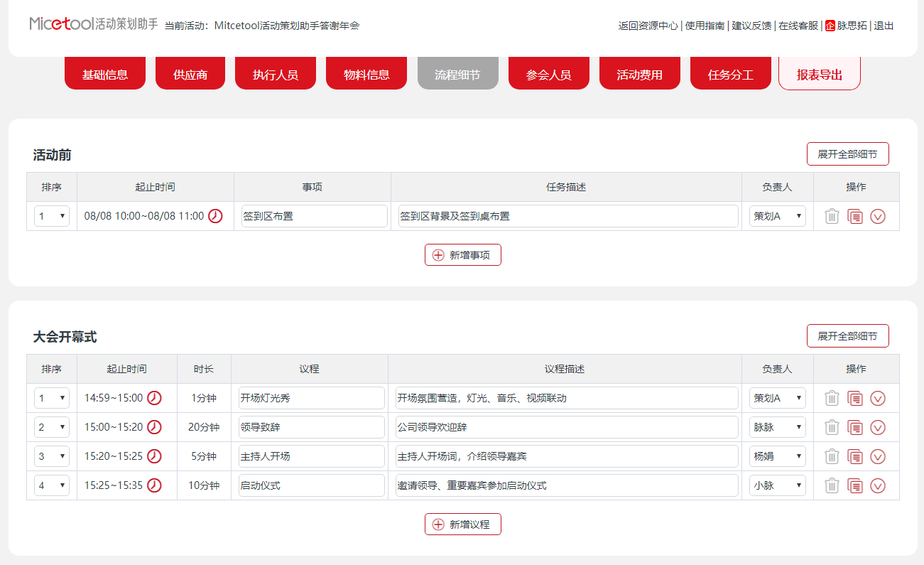Click the clock icon beside 15:25~15:35

(x=154, y=485)
